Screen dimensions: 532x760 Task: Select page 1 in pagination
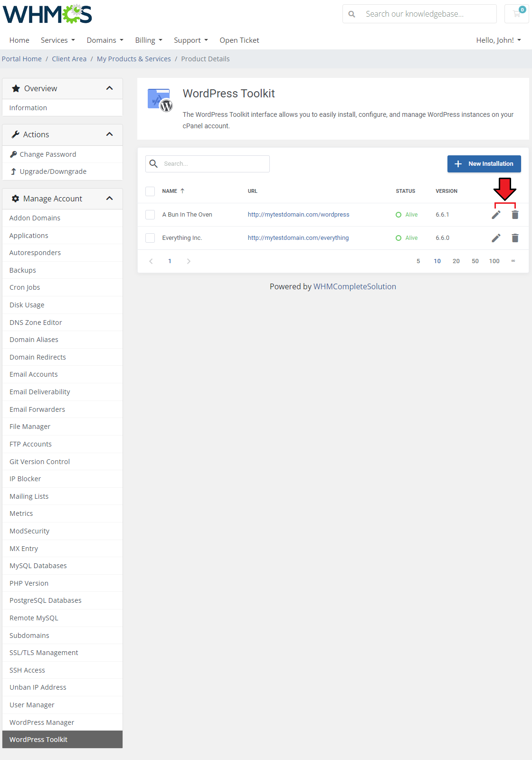click(170, 261)
